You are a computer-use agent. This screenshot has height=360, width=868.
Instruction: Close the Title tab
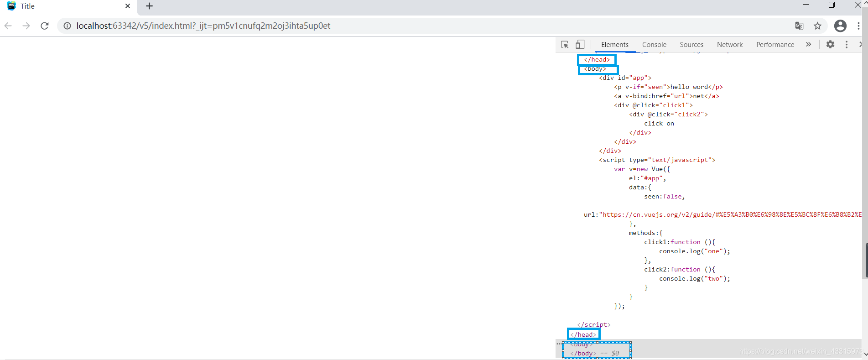[128, 6]
